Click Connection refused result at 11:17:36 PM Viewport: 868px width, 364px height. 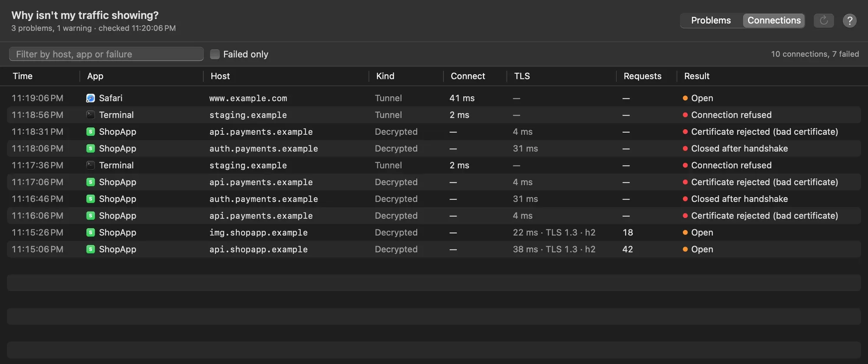tap(731, 165)
